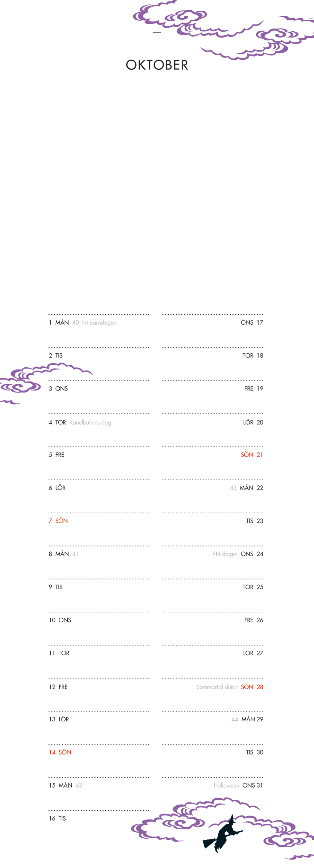Click week number 41

[x=75, y=554]
